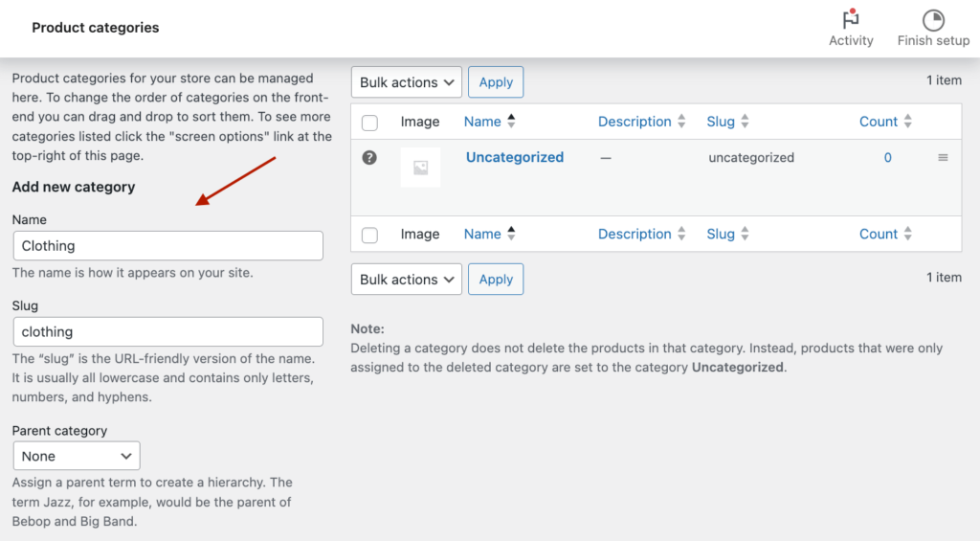The width and height of the screenshot is (980, 541).
Task: Click the Uncategorized description dash cell
Action: tap(606, 158)
